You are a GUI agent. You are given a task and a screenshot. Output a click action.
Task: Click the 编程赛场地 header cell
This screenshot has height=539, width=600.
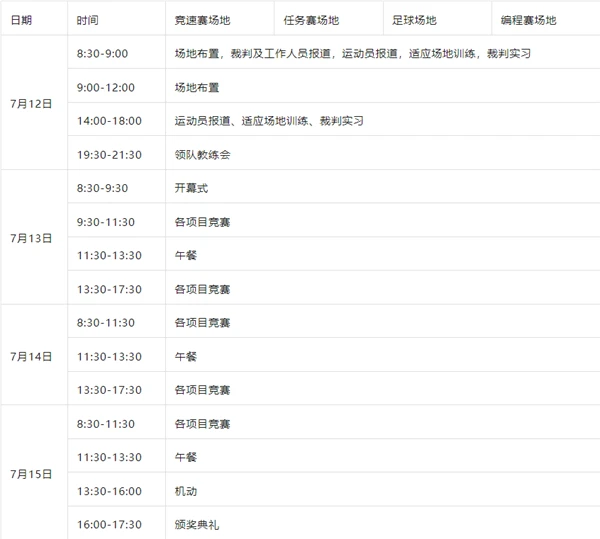point(546,18)
